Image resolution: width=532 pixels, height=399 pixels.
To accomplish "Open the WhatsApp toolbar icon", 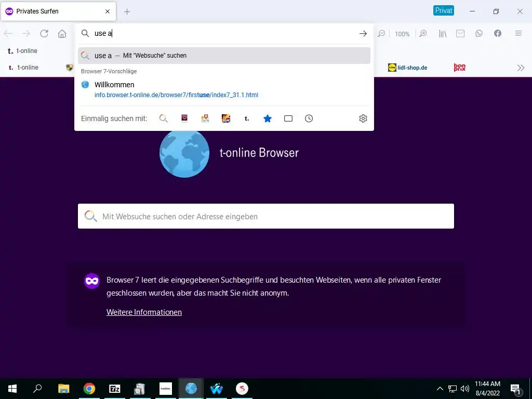I will pos(478,33).
